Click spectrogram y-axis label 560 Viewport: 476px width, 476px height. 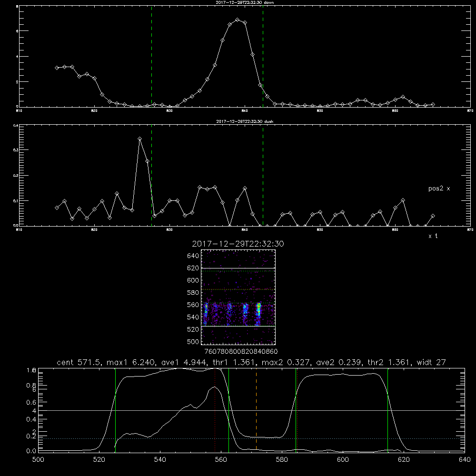click(193, 305)
